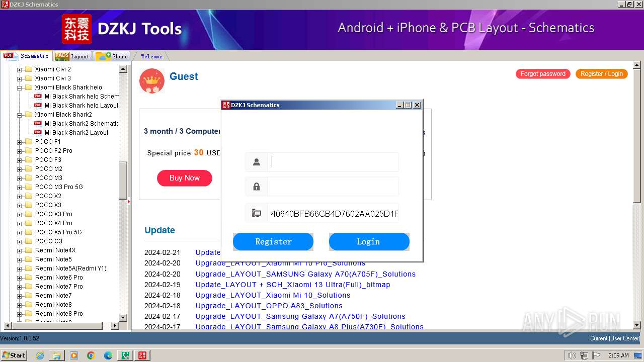Click the machine code field 40640BFB66CB...
The height and width of the screenshot is (362, 644).
333,213
